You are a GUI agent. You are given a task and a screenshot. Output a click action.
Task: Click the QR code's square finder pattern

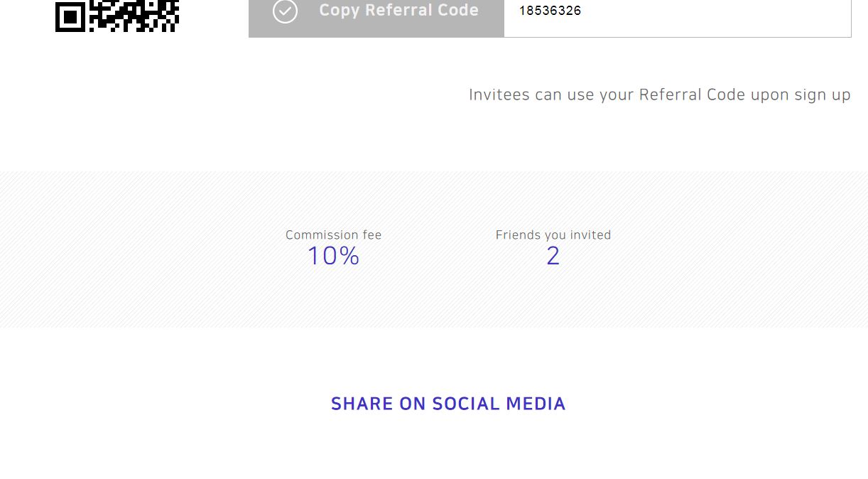pos(70,17)
